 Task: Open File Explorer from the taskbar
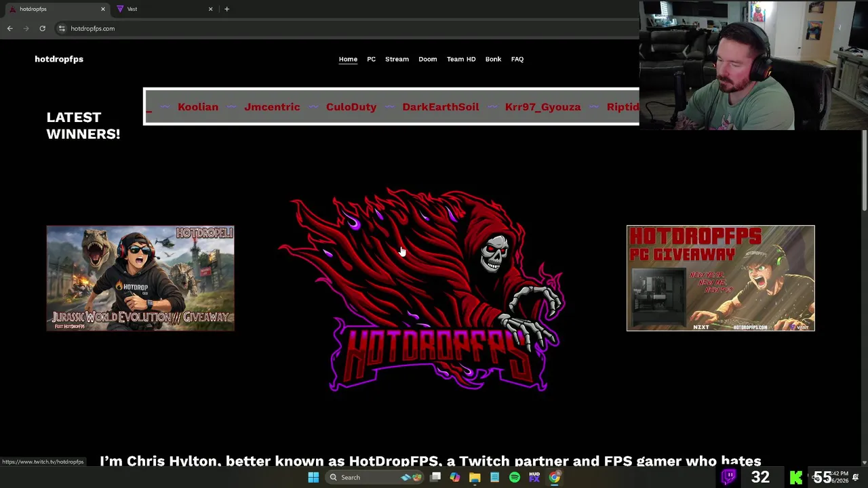point(475,477)
